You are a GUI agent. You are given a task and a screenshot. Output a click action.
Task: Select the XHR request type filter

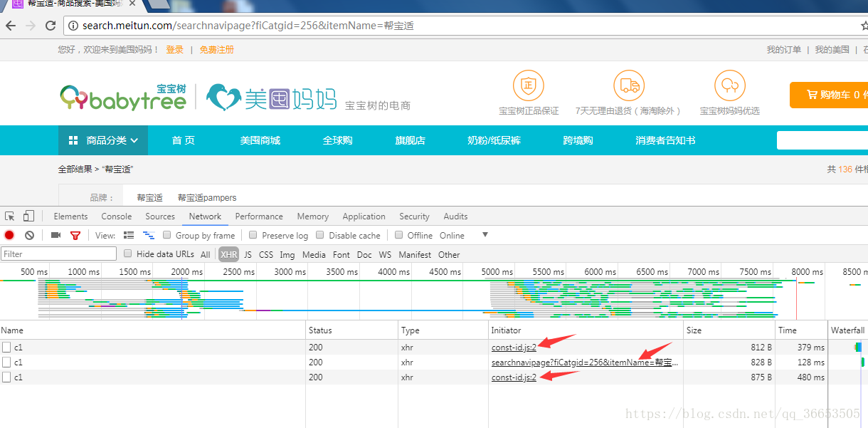coord(229,254)
